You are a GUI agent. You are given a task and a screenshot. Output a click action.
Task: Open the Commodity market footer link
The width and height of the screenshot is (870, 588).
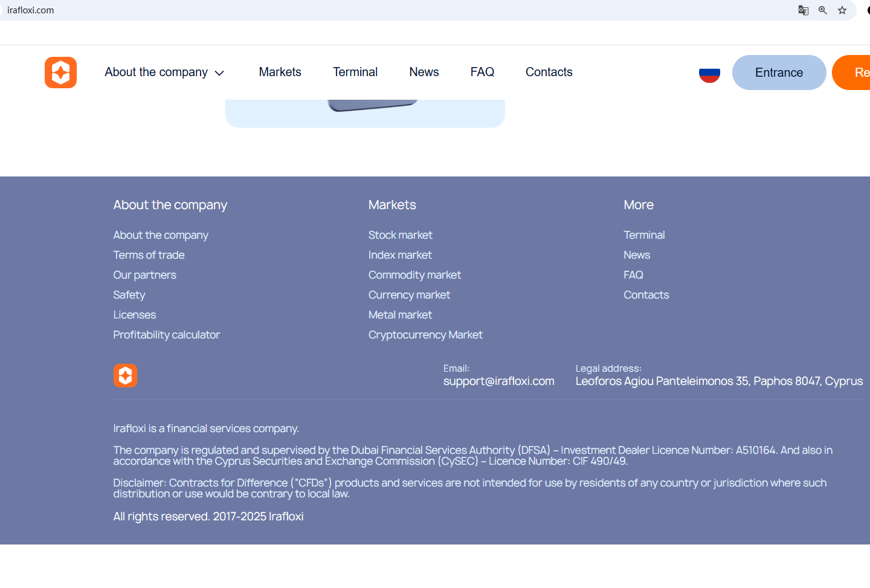click(414, 275)
